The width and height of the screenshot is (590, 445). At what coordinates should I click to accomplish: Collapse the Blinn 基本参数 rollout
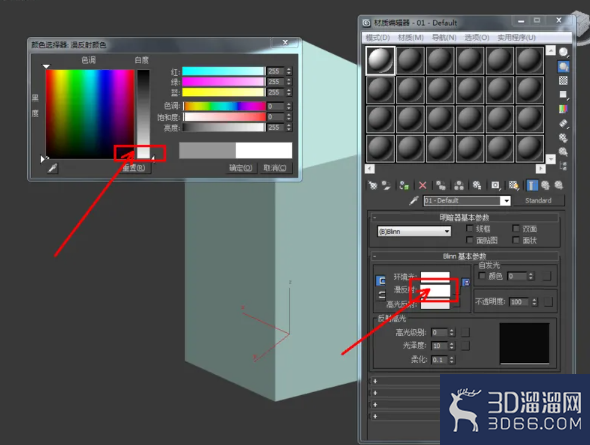click(x=464, y=257)
